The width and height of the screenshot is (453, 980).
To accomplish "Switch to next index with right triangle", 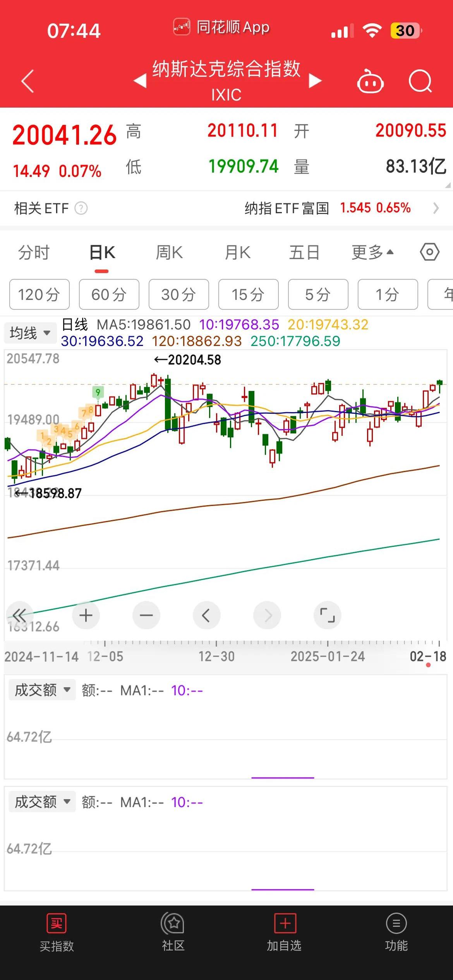I will coord(315,81).
